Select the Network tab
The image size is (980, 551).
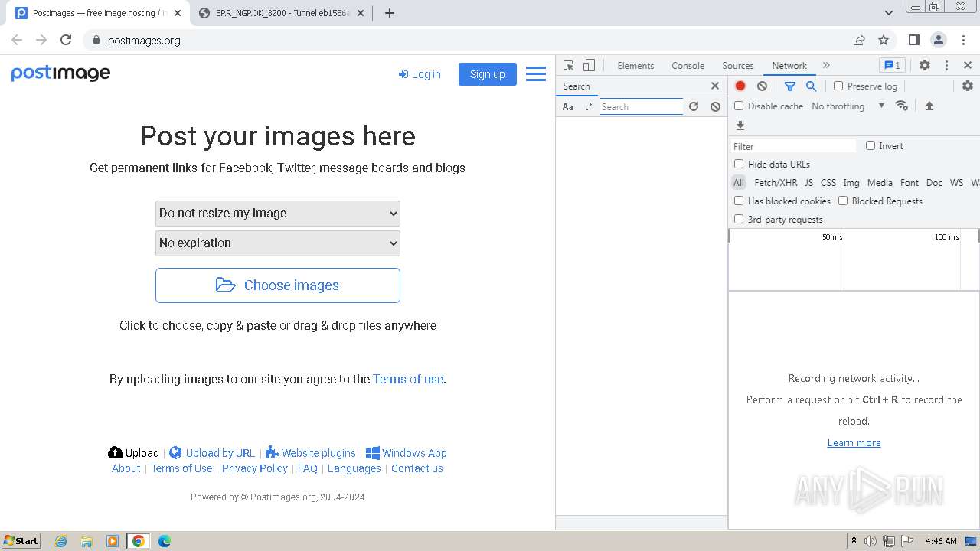[789, 66]
